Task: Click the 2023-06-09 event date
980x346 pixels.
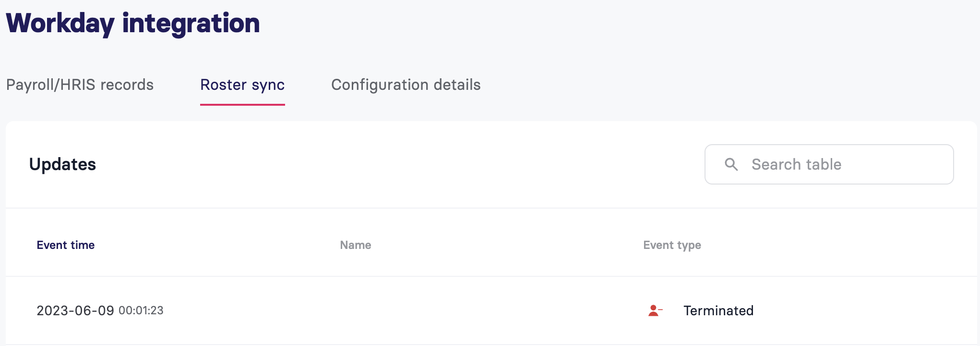Action: click(x=75, y=310)
